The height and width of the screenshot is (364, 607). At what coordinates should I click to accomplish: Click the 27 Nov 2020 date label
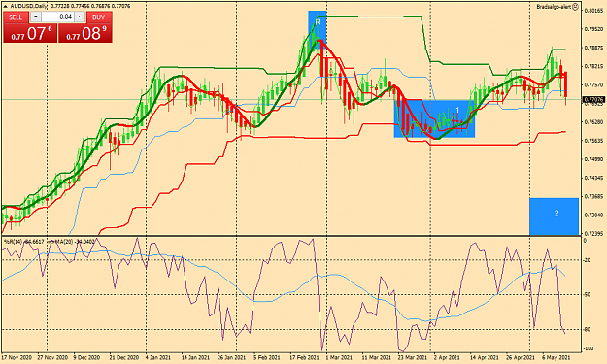click(52, 357)
